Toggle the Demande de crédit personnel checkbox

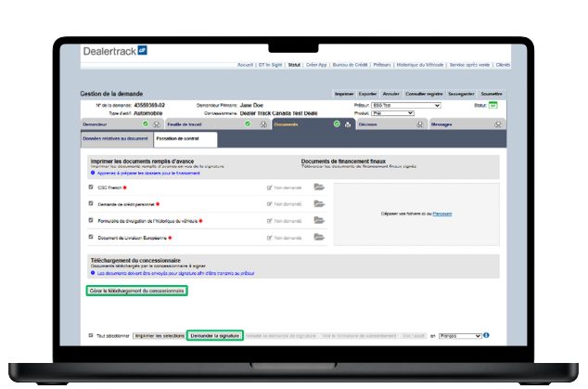tap(90, 203)
